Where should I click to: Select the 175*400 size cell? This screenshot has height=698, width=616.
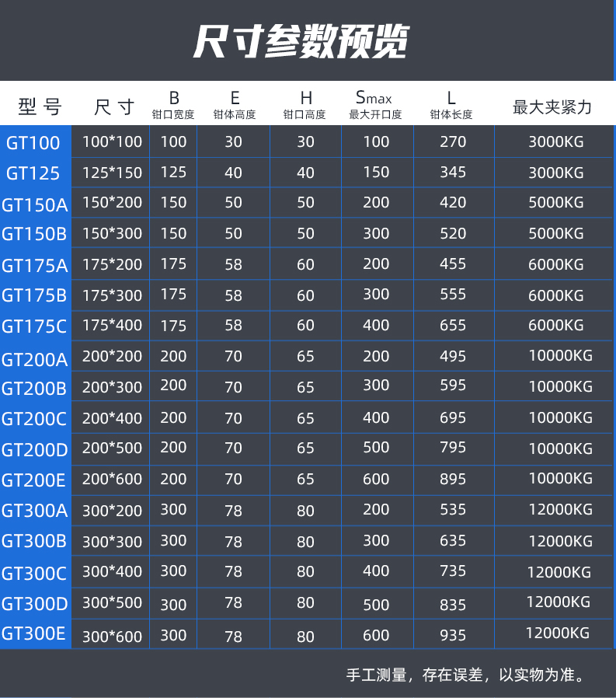click(x=113, y=326)
